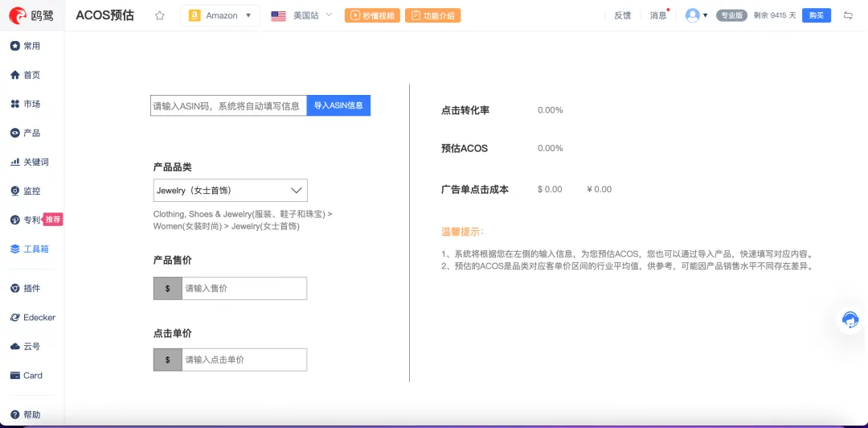This screenshot has height=428, width=868.
Task: Open the 产品 sidebar item
Action: click(x=26, y=133)
